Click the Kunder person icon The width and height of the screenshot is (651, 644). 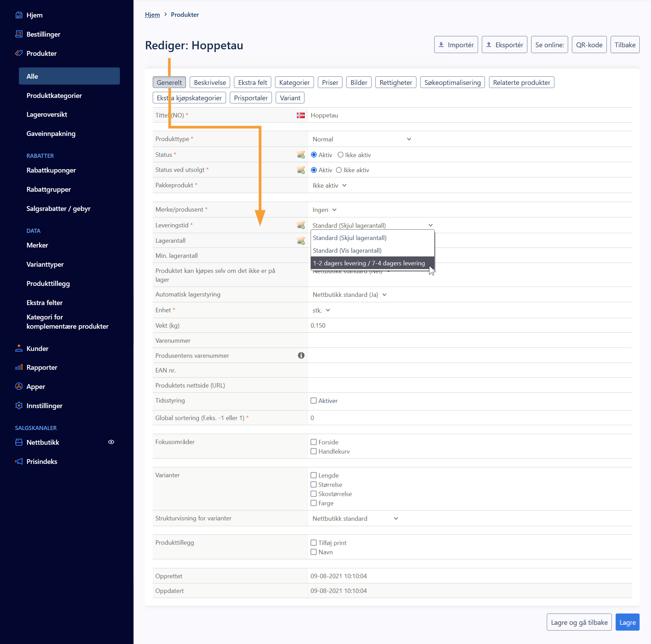[19, 349]
